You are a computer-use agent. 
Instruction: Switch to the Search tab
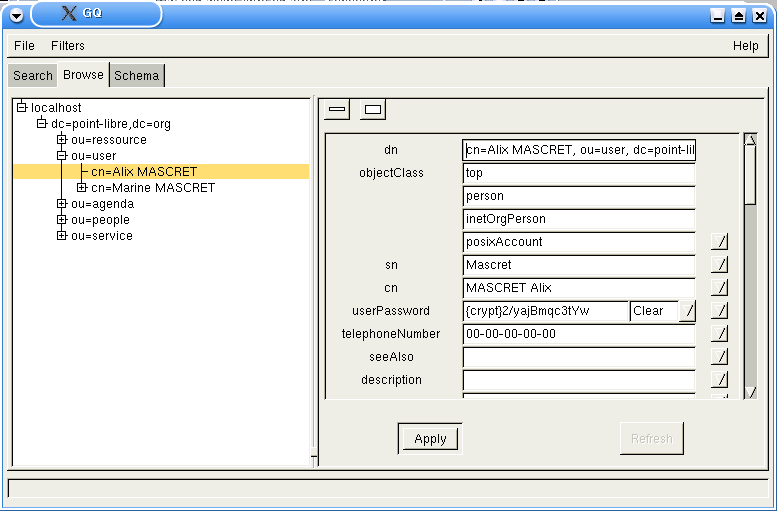click(32, 75)
